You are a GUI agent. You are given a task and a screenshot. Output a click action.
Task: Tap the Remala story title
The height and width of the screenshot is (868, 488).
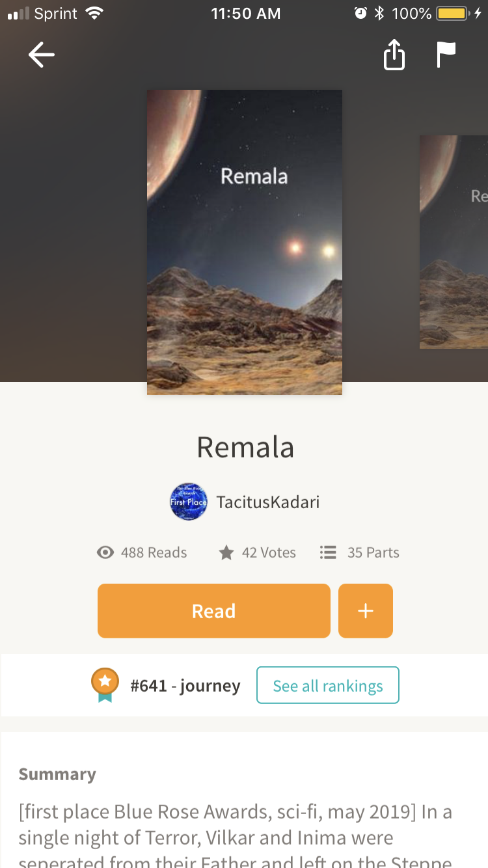tap(245, 447)
